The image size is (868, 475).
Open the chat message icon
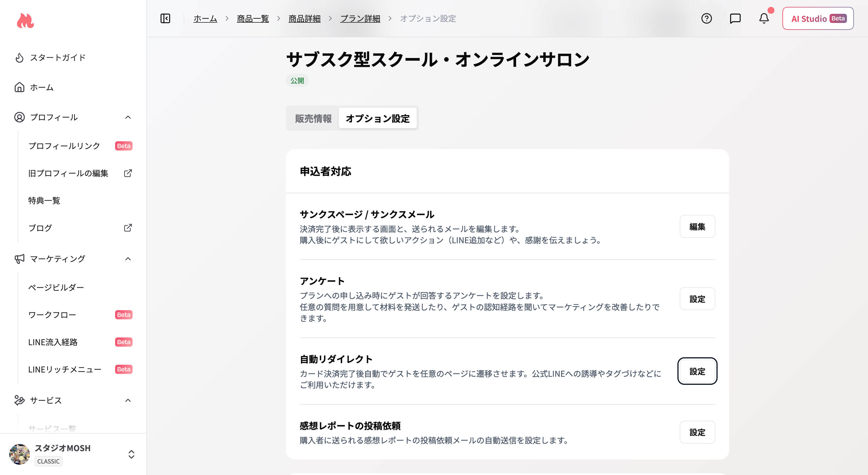pyautogui.click(x=735, y=19)
